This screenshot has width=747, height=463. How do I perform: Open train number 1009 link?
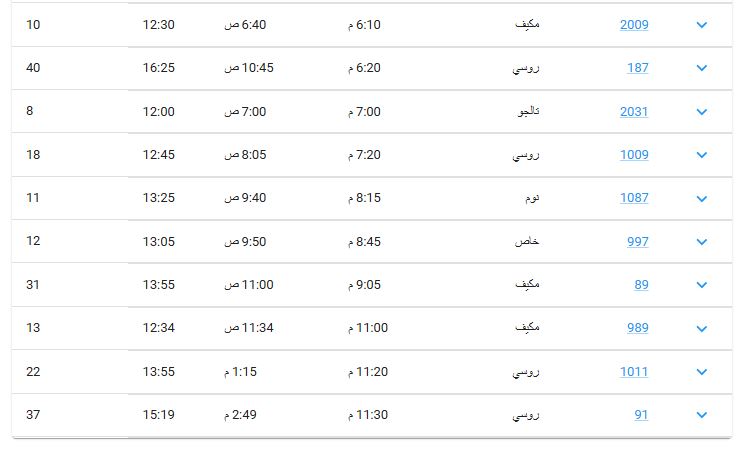(x=634, y=155)
